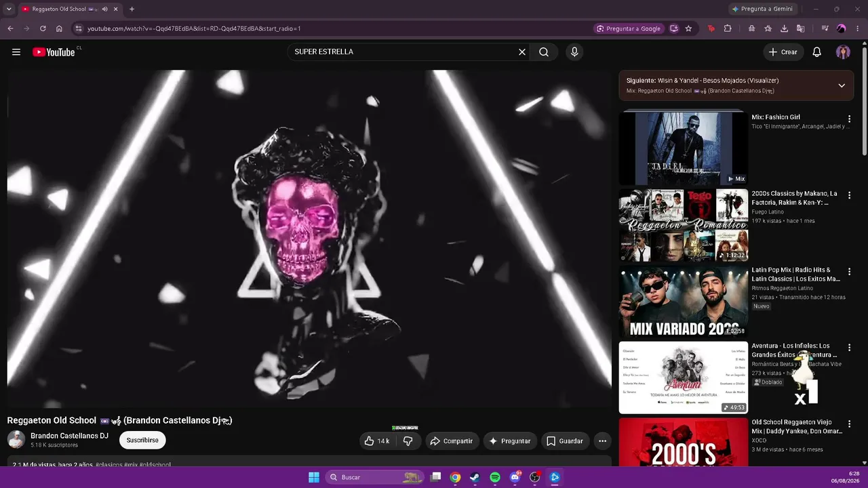Open the red Tp extension icon
Image resolution: width=868 pixels, height=488 pixels.
click(x=711, y=28)
